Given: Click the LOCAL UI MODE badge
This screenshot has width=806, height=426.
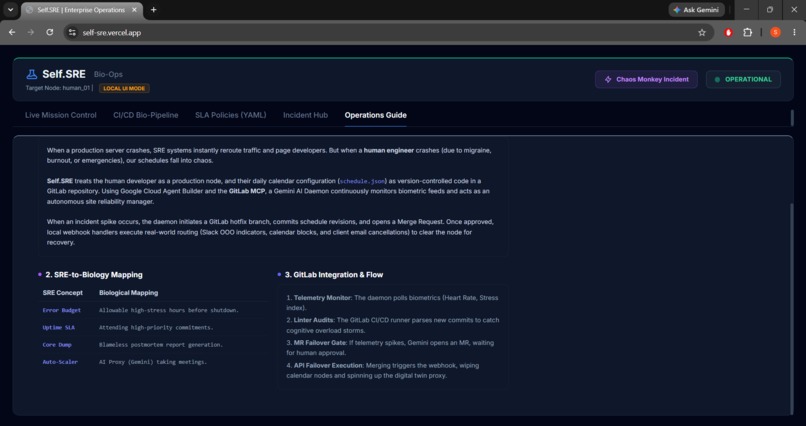Looking at the screenshot, I should click(x=124, y=88).
